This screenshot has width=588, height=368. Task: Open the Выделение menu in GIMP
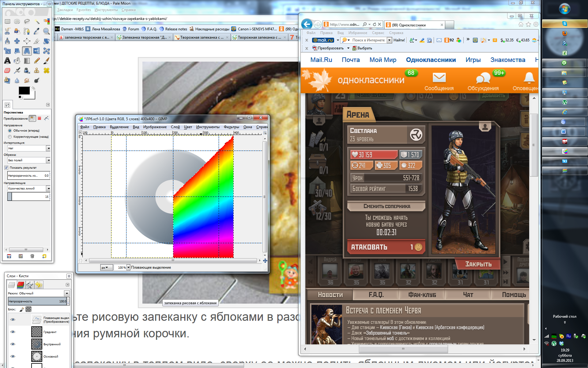click(119, 127)
